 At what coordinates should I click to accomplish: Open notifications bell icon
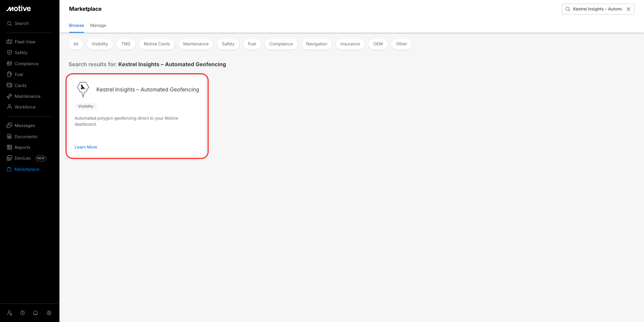pyautogui.click(x=36, y=313)
